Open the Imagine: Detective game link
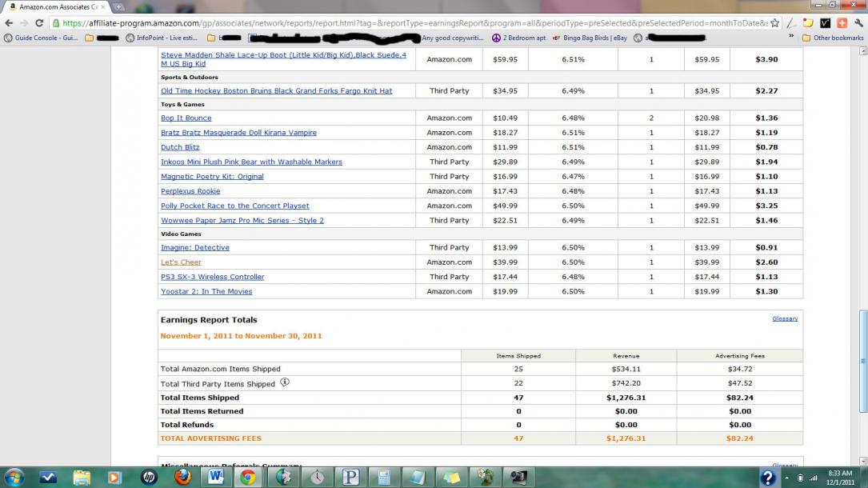Image resolution: width=868 pixels, height=488 pixels. tap(195, 248)
